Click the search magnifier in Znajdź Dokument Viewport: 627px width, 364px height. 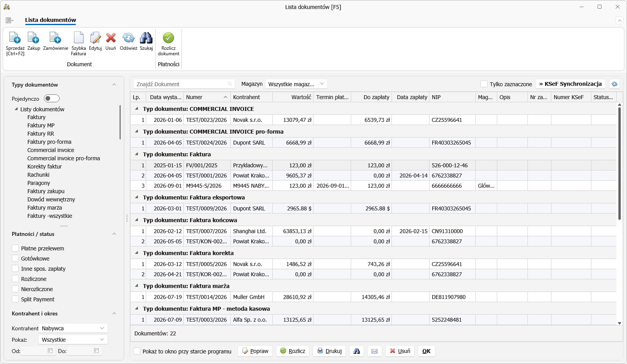(x=230, y=84)
